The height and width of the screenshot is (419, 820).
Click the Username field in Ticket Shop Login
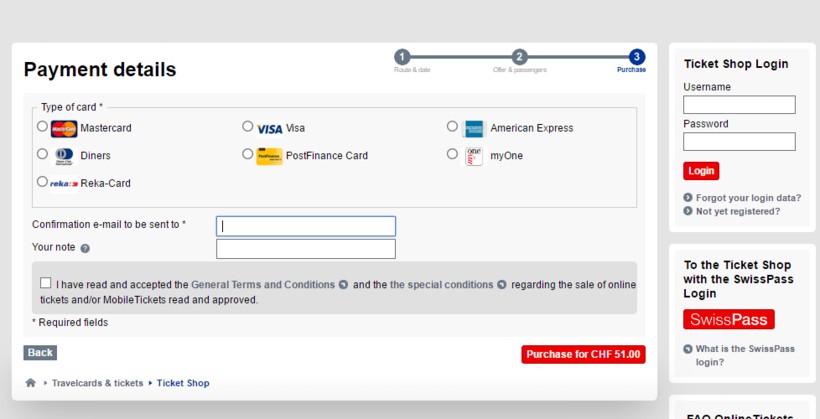(739, 105)
